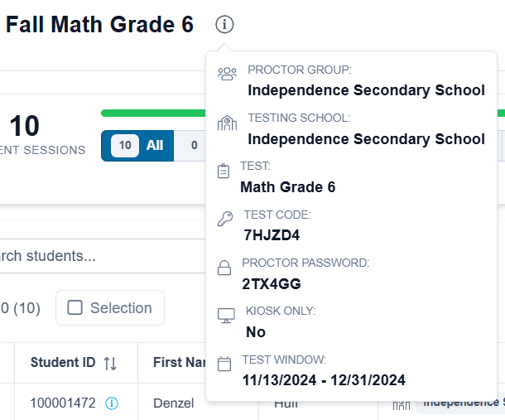Click the proctor password lock icon
This screenshot has width=505, height=420.
click(x=224, y=268)
